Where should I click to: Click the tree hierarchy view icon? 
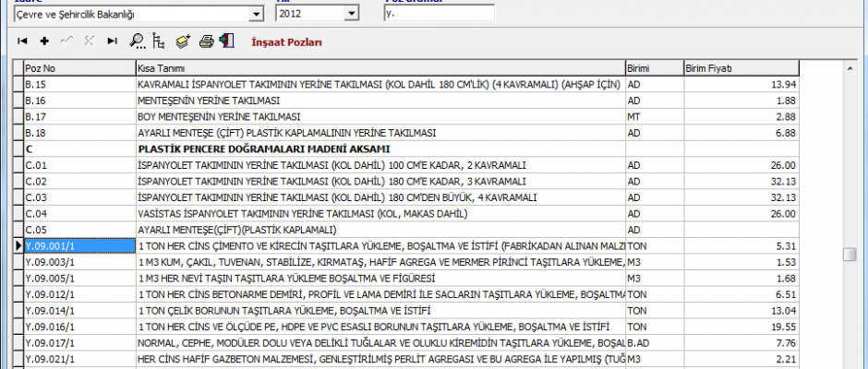point(159,42)
